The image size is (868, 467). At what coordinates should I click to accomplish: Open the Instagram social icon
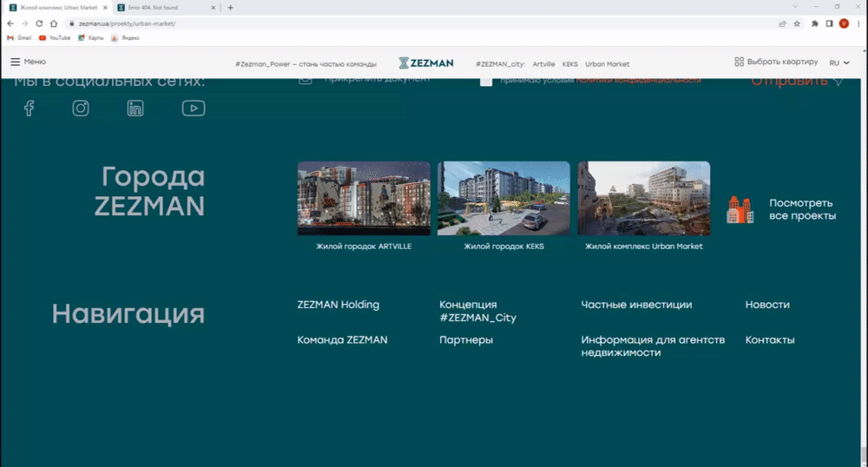pos(81,108)
